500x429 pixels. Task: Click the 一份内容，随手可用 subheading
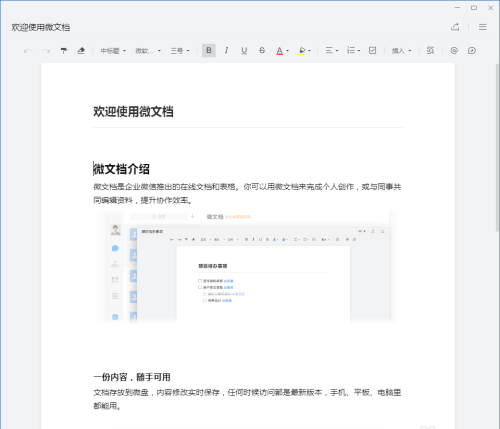[132, 377]
